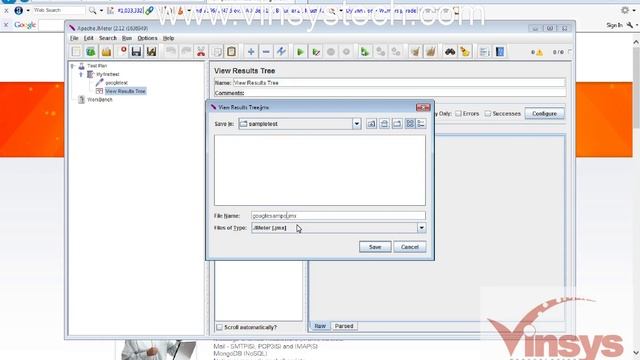The image size is (640, 360).
Task: Click the Open folder icon in toolbar
Action: 106,52
